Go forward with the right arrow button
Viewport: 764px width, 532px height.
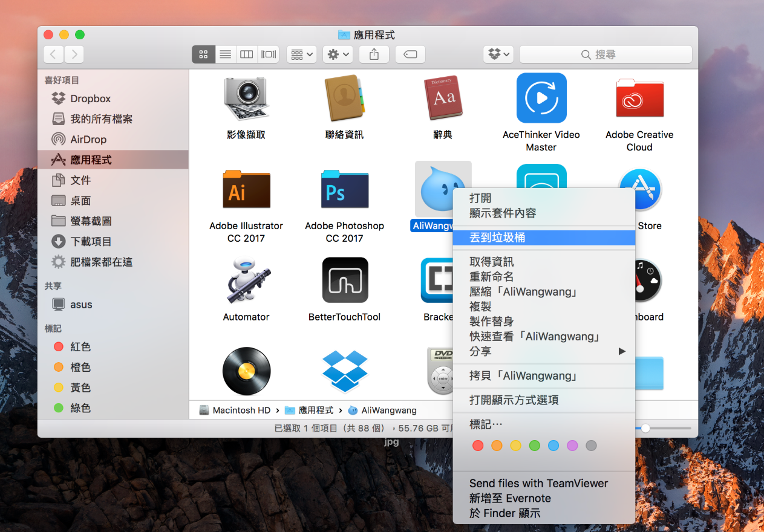pyautogui.click(x=74, y=54)
